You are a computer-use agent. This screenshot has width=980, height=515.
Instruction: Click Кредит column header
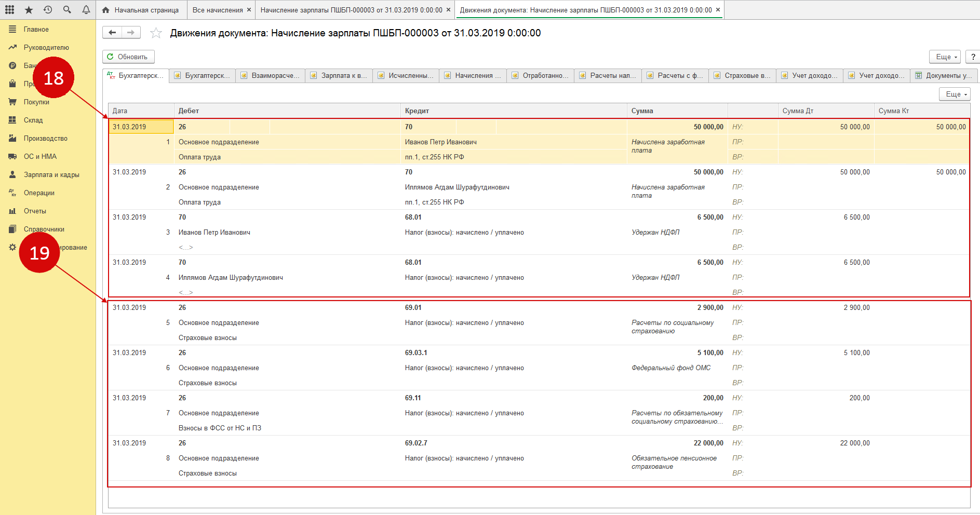(514, 111)
